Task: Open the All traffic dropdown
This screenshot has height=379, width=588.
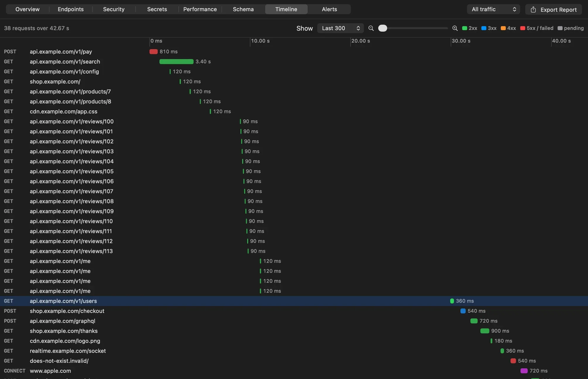Action: [493, 9]
